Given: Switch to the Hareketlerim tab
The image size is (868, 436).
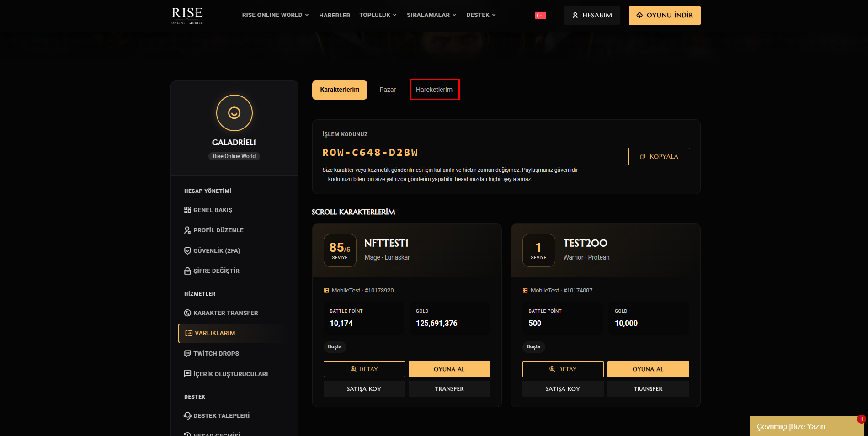Looking at the screenshot, I should tap(434, 90).
